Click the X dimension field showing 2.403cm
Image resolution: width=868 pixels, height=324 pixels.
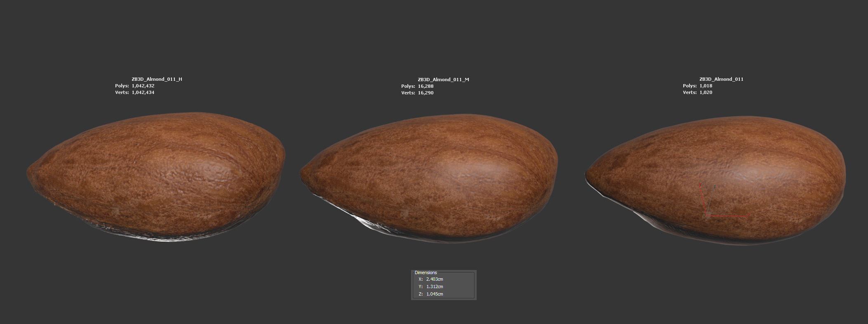(435, 279)
